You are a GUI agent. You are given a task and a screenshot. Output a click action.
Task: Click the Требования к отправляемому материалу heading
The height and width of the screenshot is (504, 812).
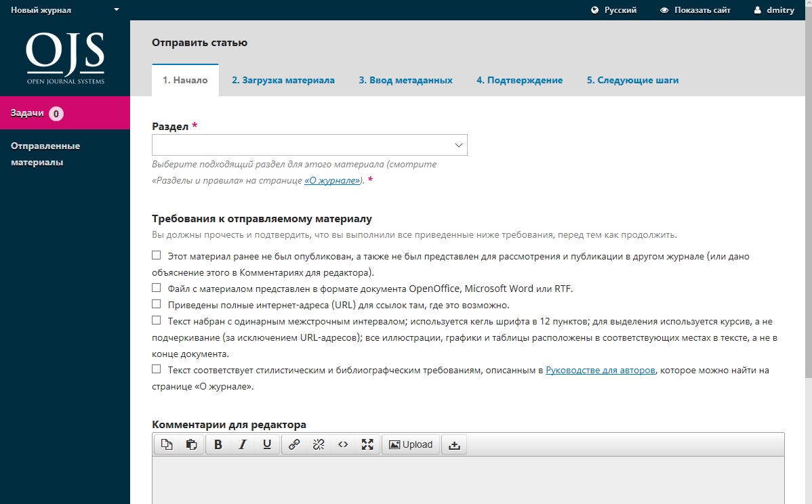[x=262, y=219]
